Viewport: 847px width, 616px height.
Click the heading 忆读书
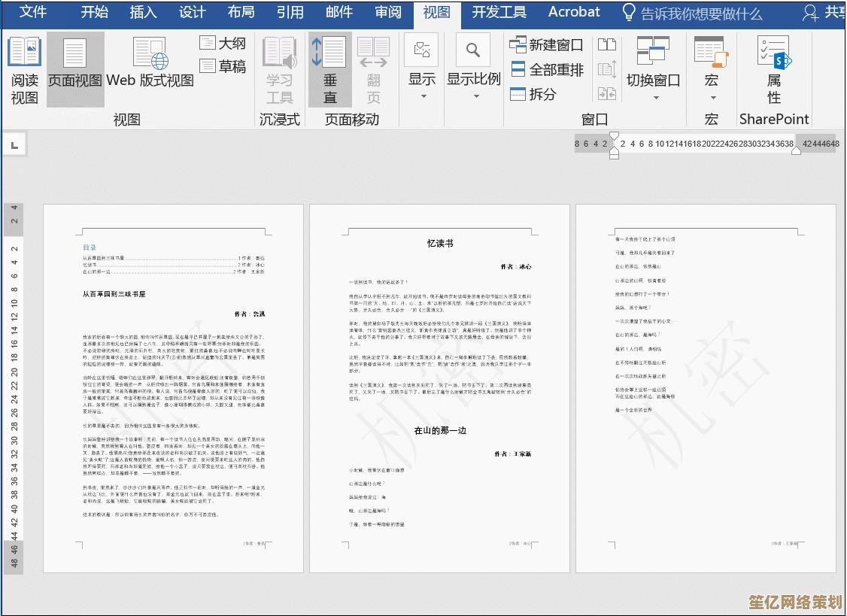pyautogui.click(x=440, y=244)
